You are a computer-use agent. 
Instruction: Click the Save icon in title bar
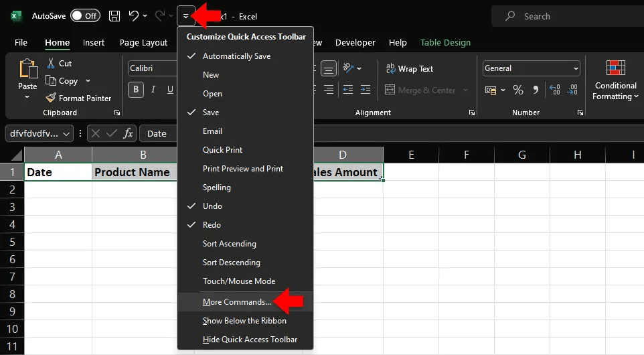tap(114, 16)
